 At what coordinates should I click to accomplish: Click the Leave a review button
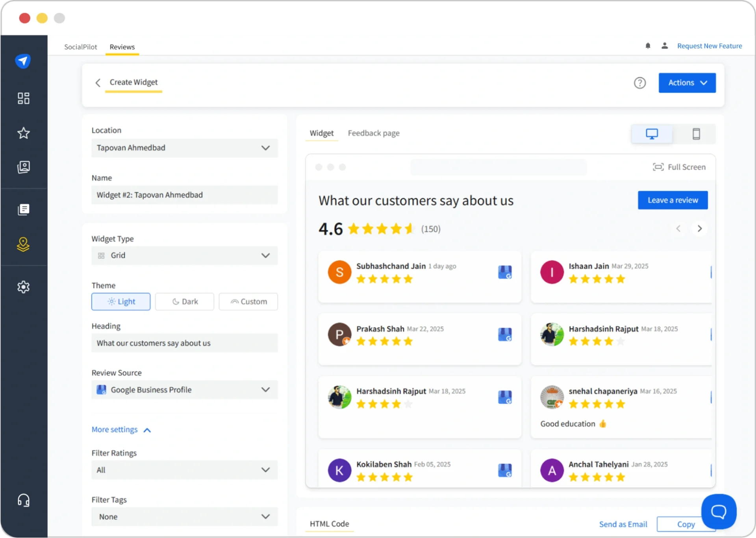(x=673, y=200)
